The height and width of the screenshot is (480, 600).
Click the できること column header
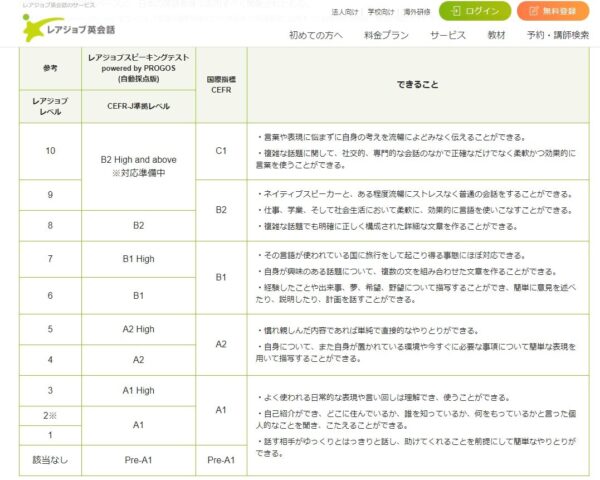(x=418, y=85)
